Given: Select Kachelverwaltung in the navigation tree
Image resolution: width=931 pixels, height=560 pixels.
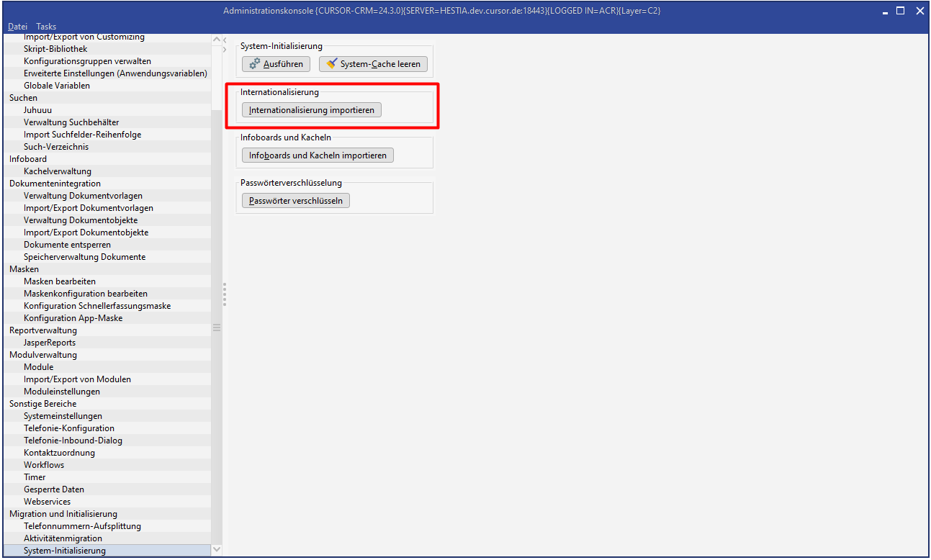Looking at the screenshot, I should click(58, 171).
